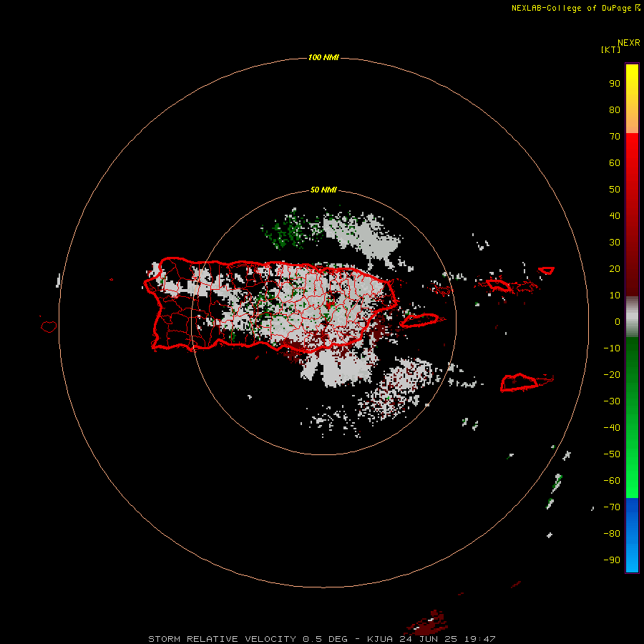Click the [KT] units label
Viewport: 644px width, 644px height.
point(610,49)
